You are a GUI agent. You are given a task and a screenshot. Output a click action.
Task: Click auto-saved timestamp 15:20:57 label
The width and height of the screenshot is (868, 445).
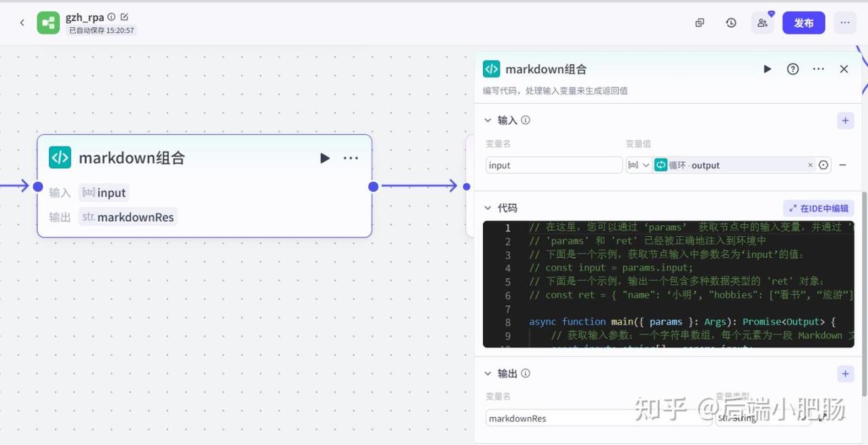coord(102,31)
